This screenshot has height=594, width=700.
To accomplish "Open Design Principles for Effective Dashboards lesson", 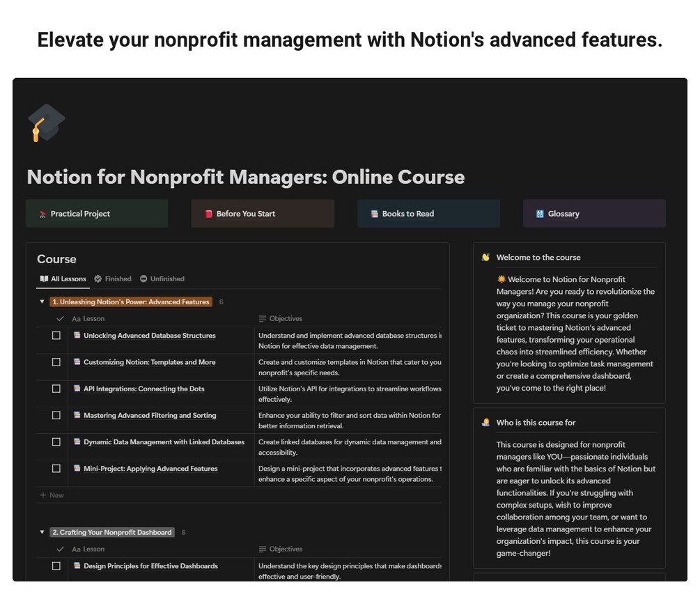I will (x=150, y=566).
